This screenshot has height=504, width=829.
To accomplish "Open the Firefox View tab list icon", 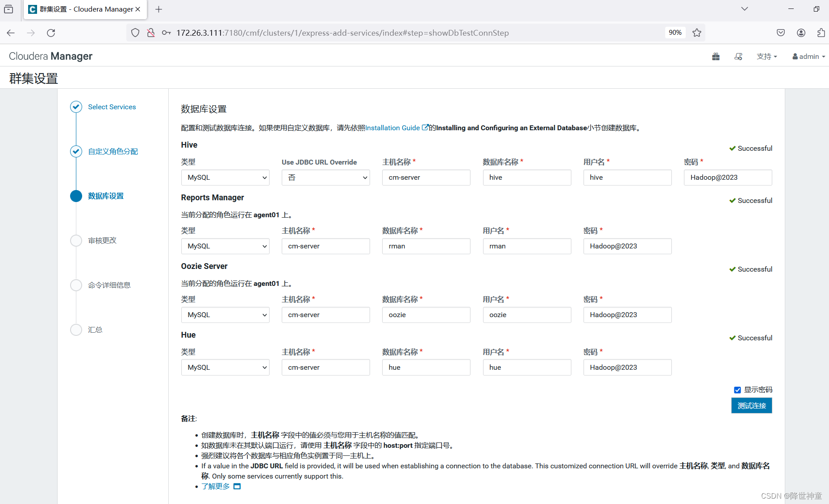I will pyautogui.click(x=8, y=9).
